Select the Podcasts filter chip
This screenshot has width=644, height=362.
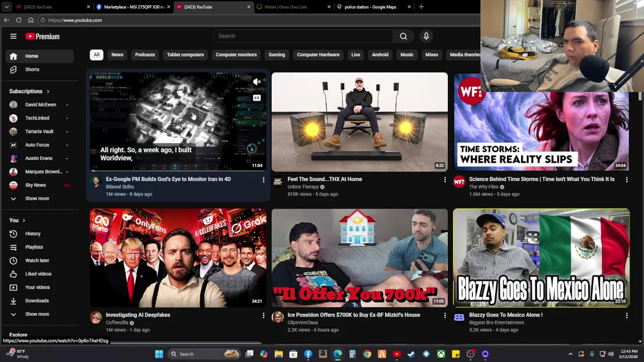pyautogui.click(x=145, y=54)
